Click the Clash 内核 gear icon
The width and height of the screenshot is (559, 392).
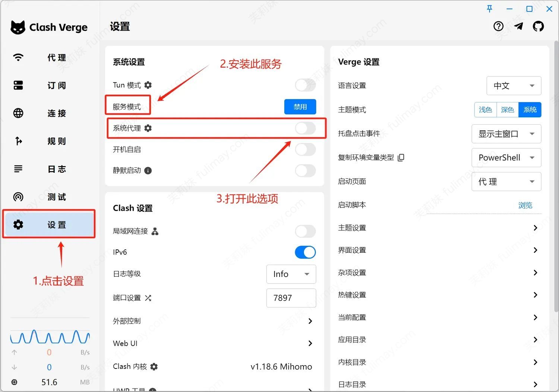point(154,367)
